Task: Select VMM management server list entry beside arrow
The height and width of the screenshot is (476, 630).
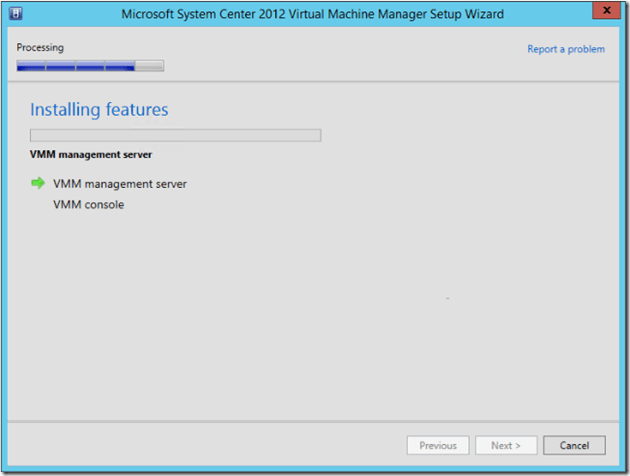Action: 119,184
